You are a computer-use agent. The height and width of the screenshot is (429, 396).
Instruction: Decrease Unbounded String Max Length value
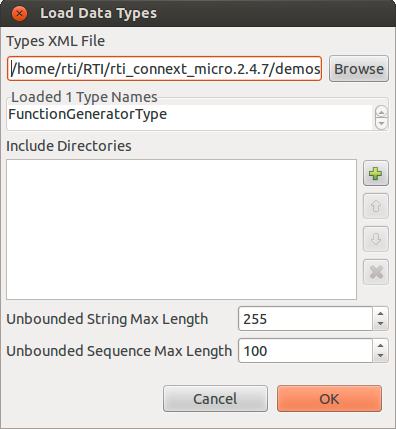click(x=380, y=324)
